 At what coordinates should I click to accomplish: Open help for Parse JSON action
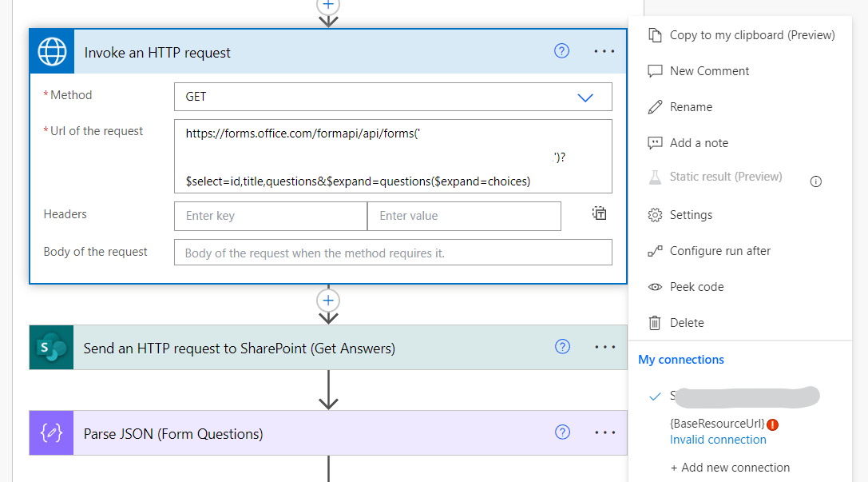point(562,432)
